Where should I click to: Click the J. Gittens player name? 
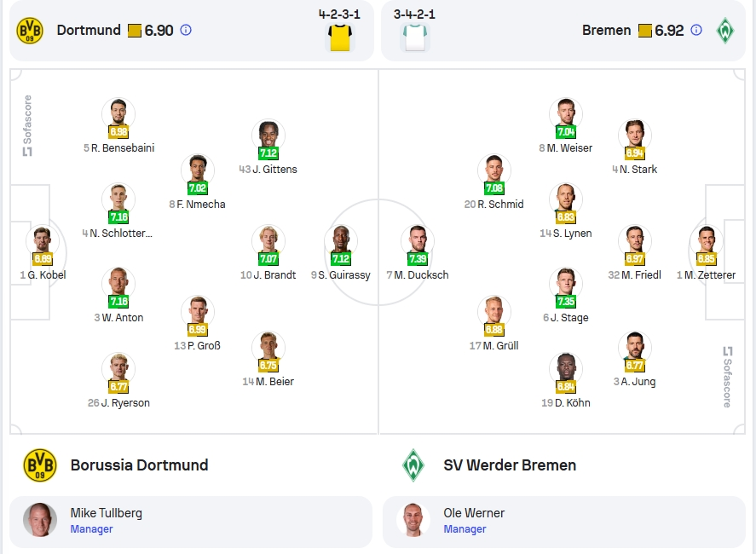(x=274, y=170)
